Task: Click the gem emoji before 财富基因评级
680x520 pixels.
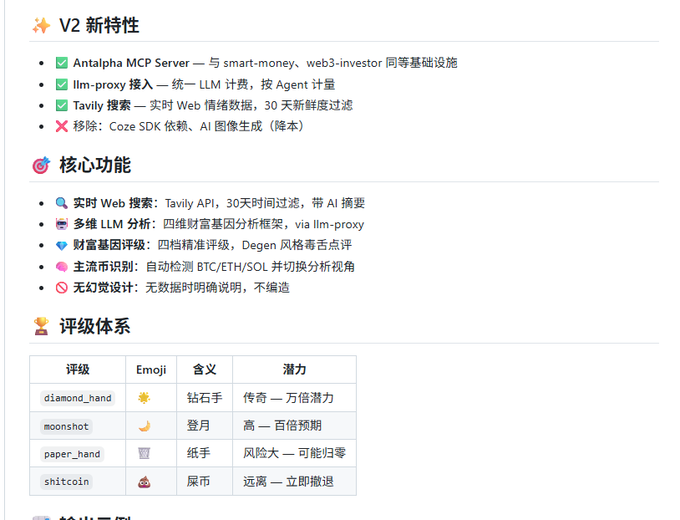Action: click(62, 245)
